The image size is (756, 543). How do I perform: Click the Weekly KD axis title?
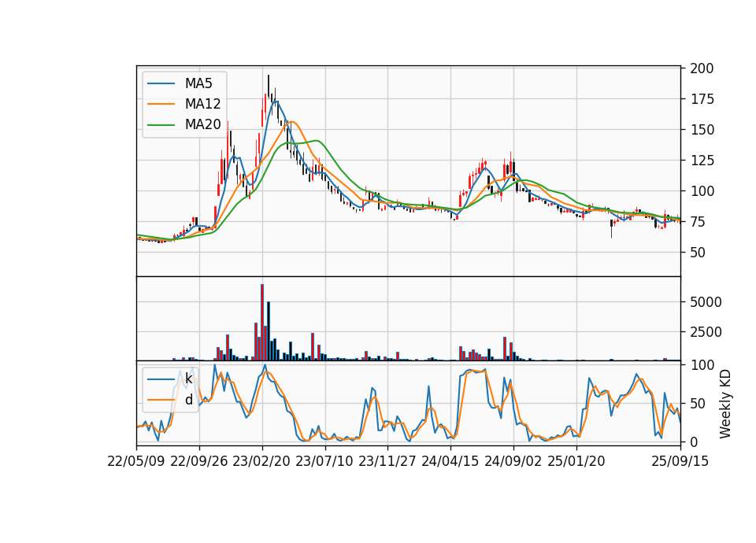[x=725, y=404]
